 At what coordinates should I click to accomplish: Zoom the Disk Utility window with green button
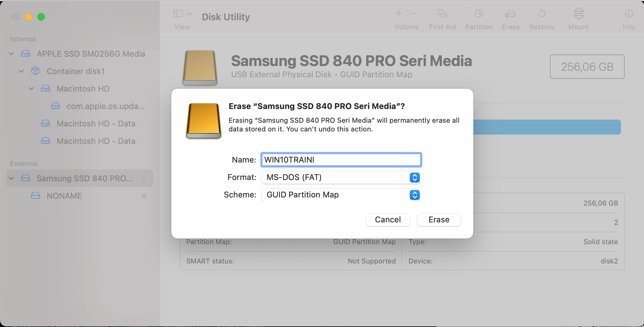point(41,17)
